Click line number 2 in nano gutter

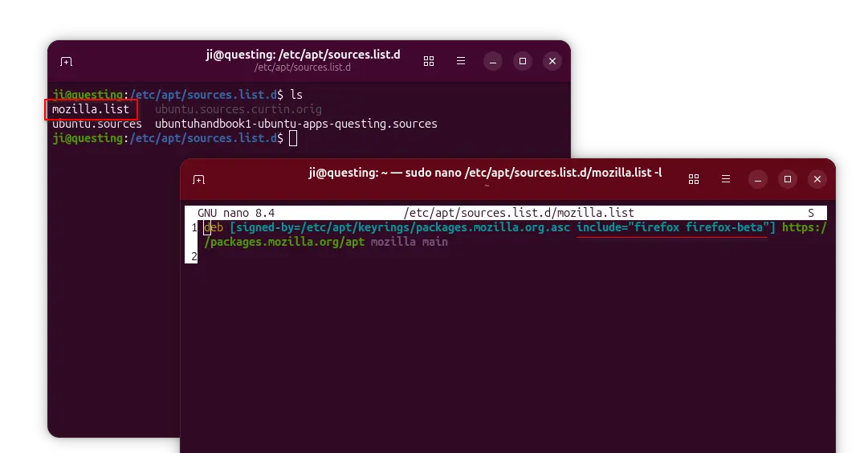(x=194, y=256)
